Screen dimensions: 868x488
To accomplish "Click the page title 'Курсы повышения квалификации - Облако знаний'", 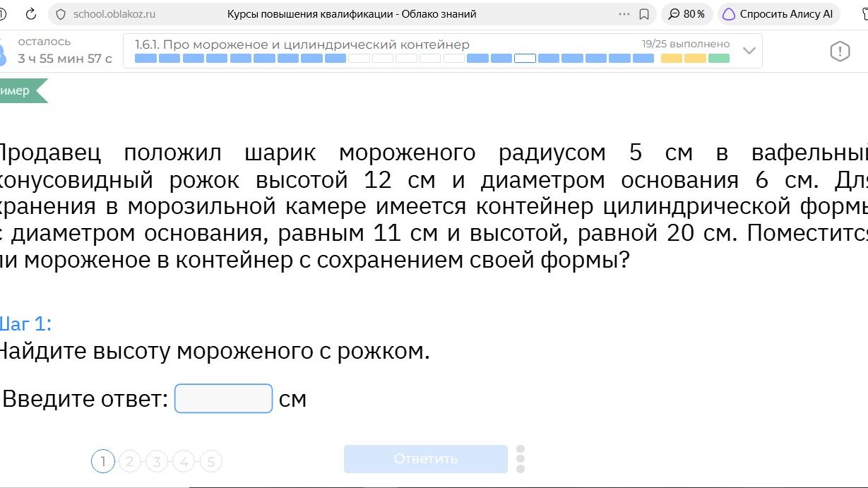I will point(352,14).
